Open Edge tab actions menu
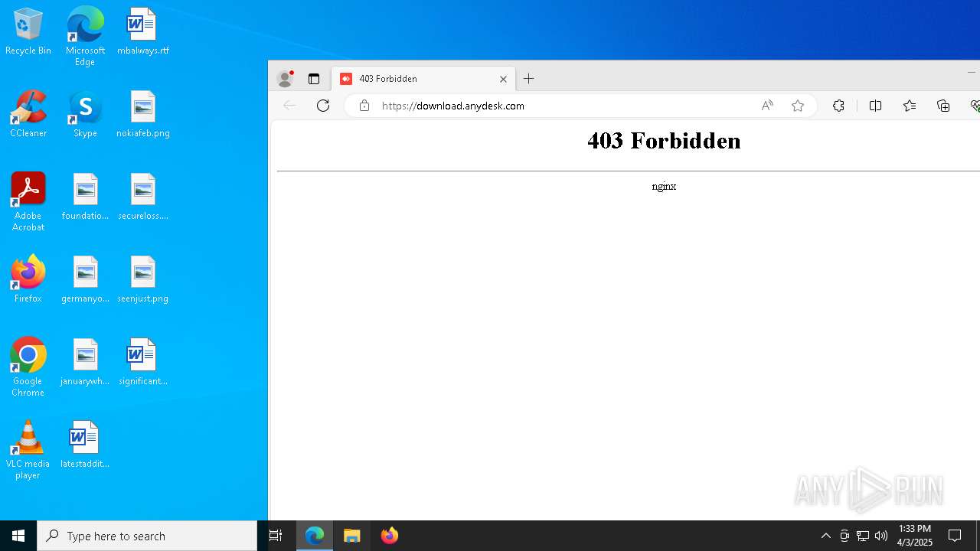980x551 pixels. [314, 79]
